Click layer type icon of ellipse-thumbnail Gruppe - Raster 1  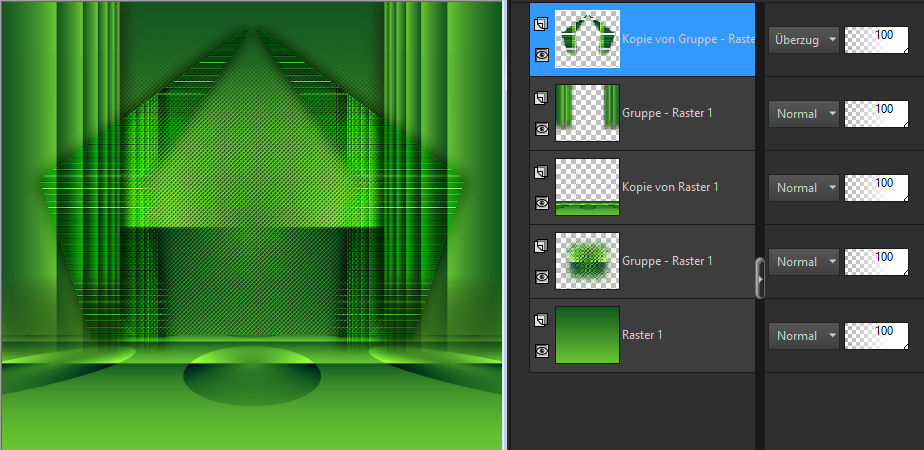click(x=541, y=246)
